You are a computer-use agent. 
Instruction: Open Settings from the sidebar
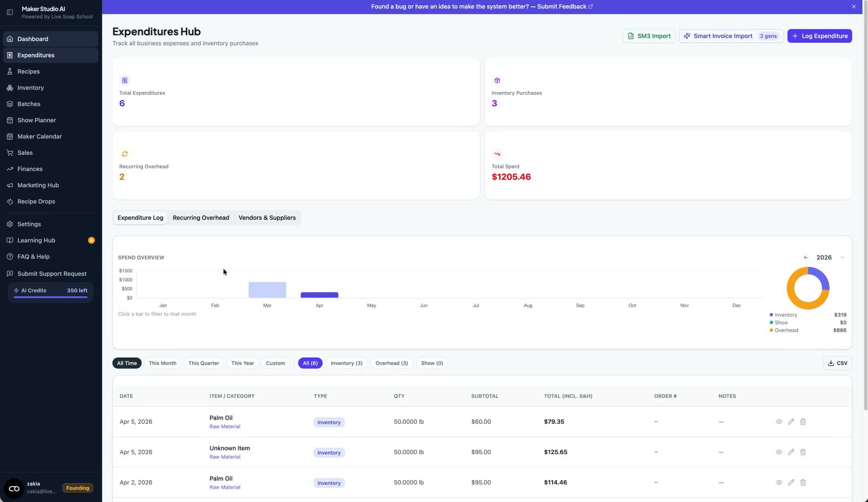click(29, 224)
